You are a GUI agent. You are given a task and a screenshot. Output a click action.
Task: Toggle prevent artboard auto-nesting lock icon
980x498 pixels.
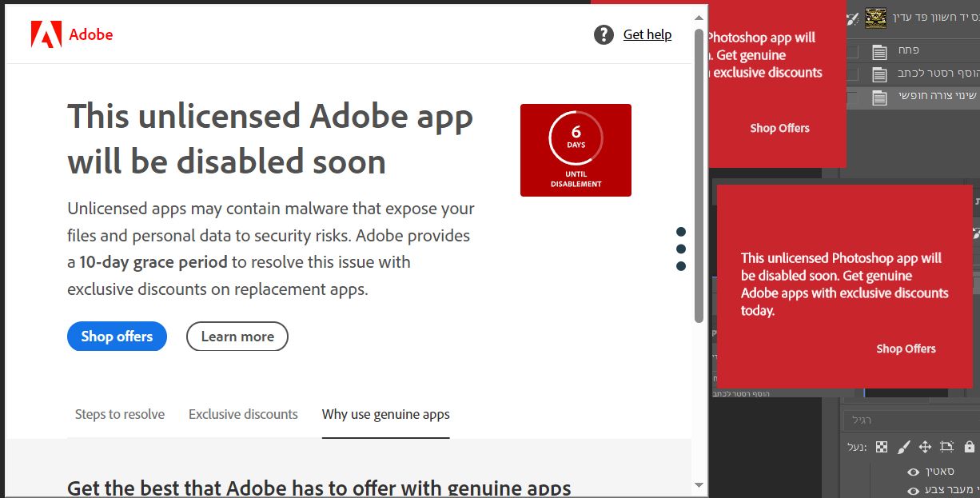tap(947, 447)
